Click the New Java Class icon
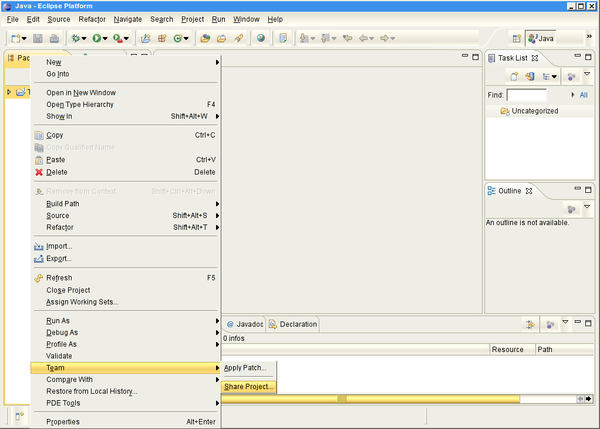The width and height of the screenshot is (600, 429). click(178, 38)
